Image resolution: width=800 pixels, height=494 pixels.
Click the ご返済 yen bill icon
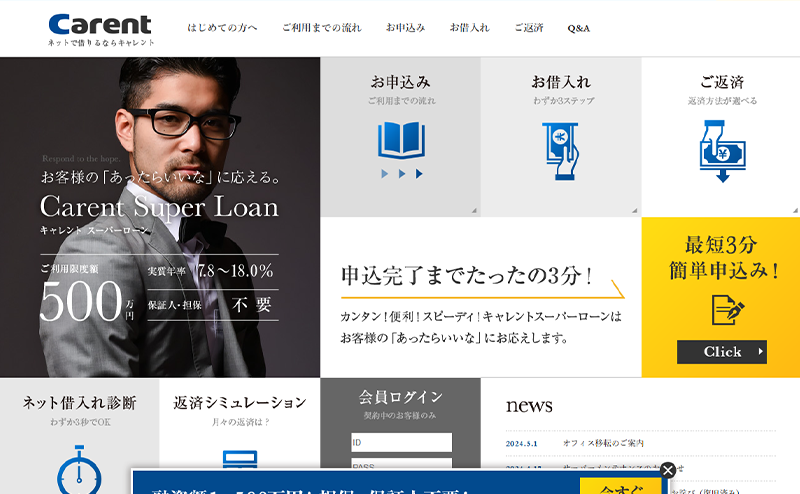click(720, 148)
